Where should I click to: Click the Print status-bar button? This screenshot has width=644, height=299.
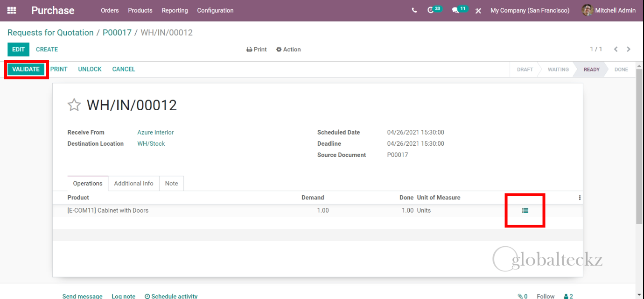click(59, 69)
